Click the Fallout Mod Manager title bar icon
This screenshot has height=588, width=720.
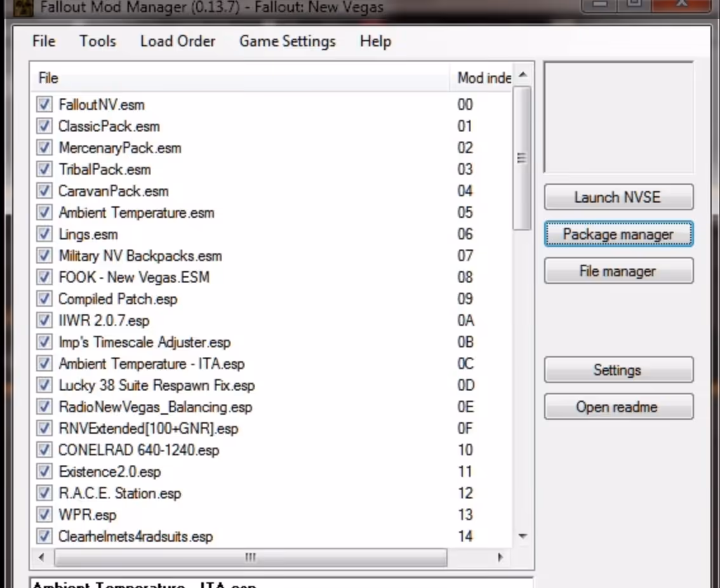click(23, 7)
